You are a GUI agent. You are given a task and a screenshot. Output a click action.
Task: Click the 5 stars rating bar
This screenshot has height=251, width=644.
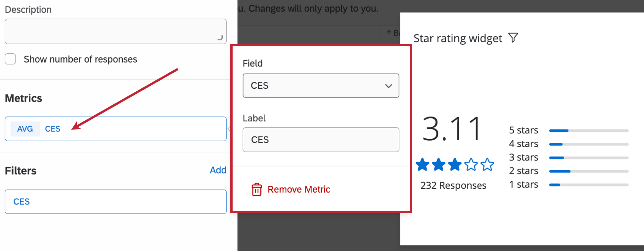click(x=589, y=131)
